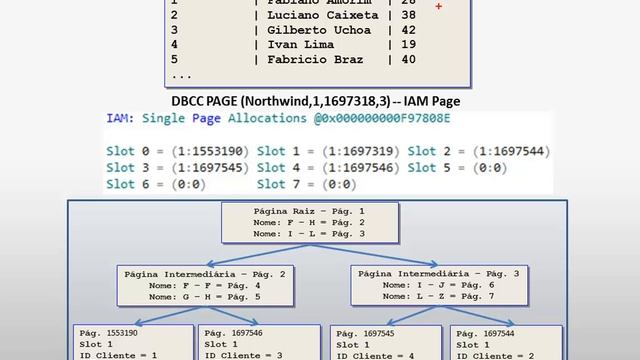Click the 'Página Intermediária - Pág. 2' label

pyautogui.click(x=205, y=274)
